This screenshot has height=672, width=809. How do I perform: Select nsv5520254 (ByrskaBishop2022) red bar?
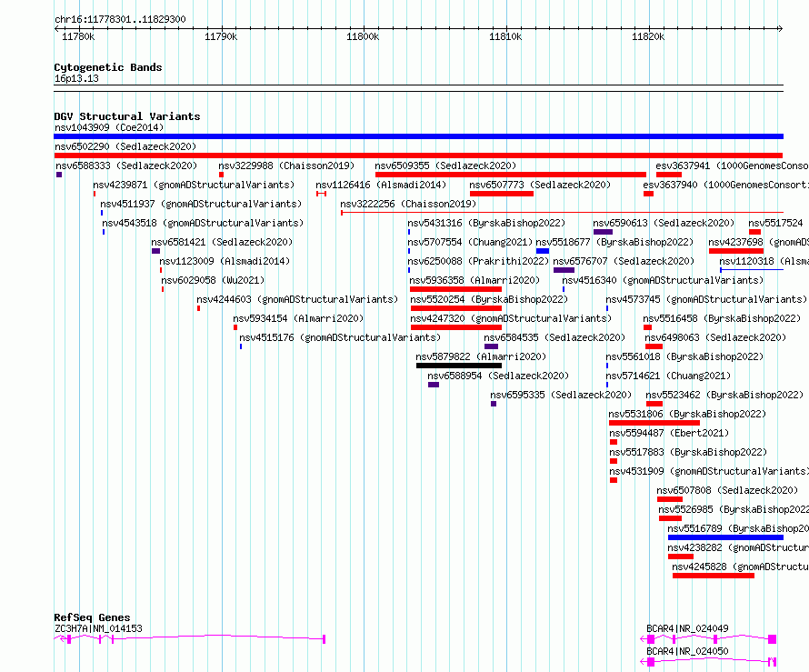click(x=456, y=308)
